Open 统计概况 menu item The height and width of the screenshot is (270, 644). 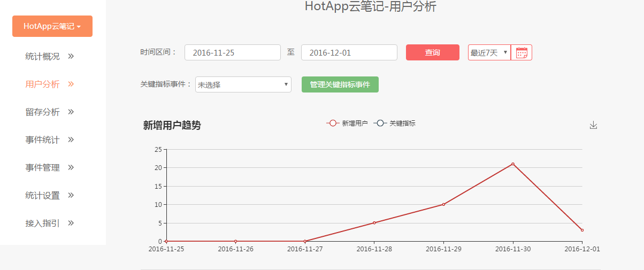point(42,56)
